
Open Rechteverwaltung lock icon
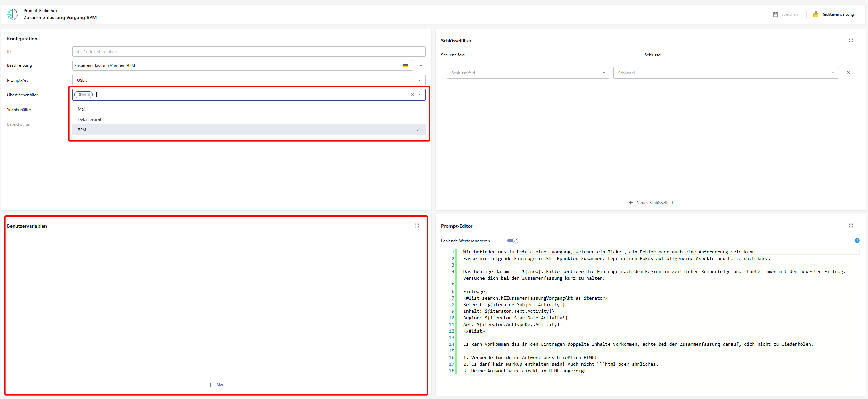pyautogui.click(x=816, y=14)
